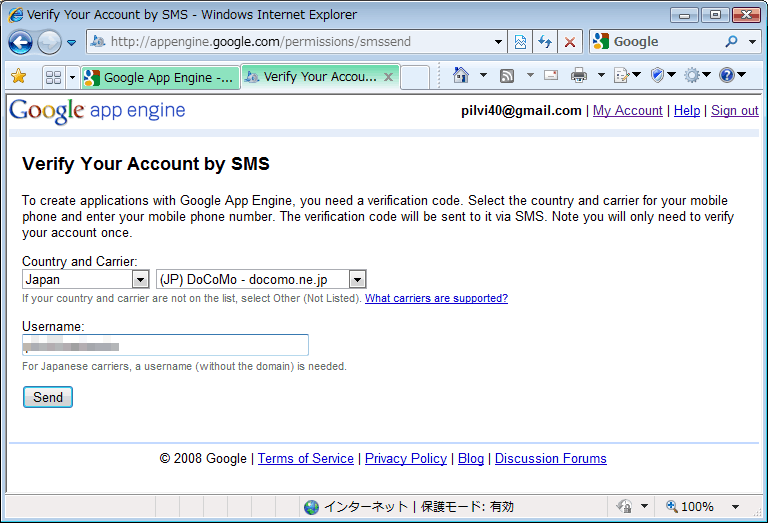The height and width of the screenshot is (523, 768).
Task: Click the Google app engine logo
Action: [x=97, y=111]
